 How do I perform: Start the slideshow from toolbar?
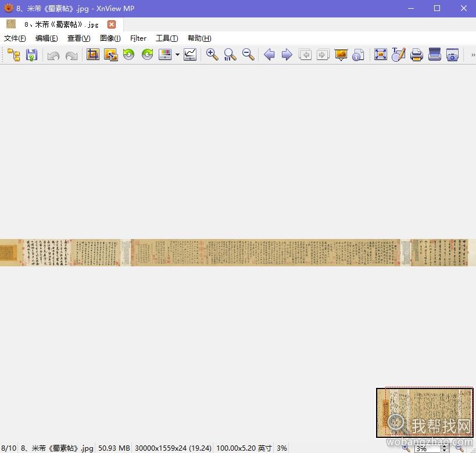click(x=341, y=55)
